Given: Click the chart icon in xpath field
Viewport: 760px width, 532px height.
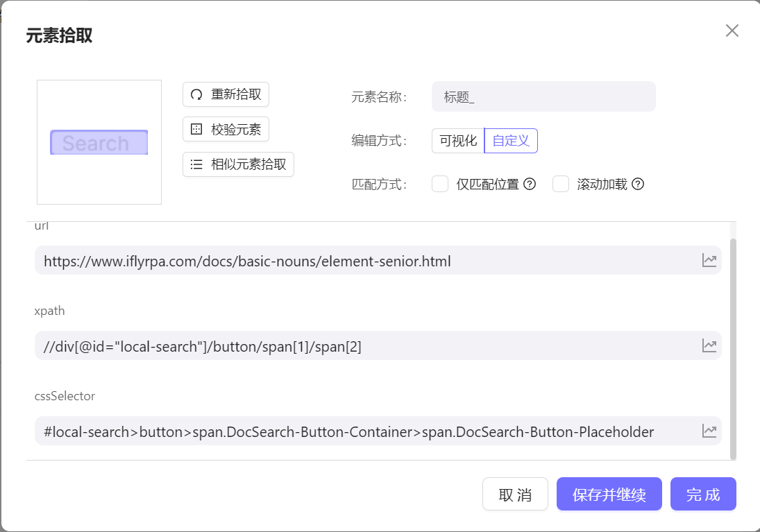Looking at the screenshot, I should (x=709, y=345).
